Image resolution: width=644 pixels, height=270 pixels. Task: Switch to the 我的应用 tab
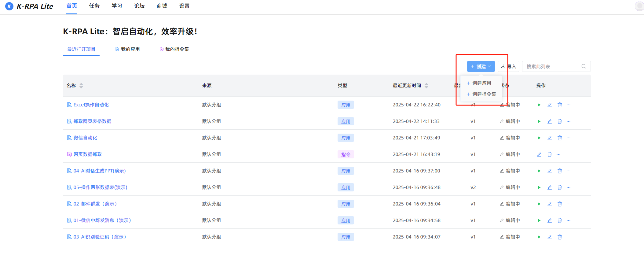[127, 49]
